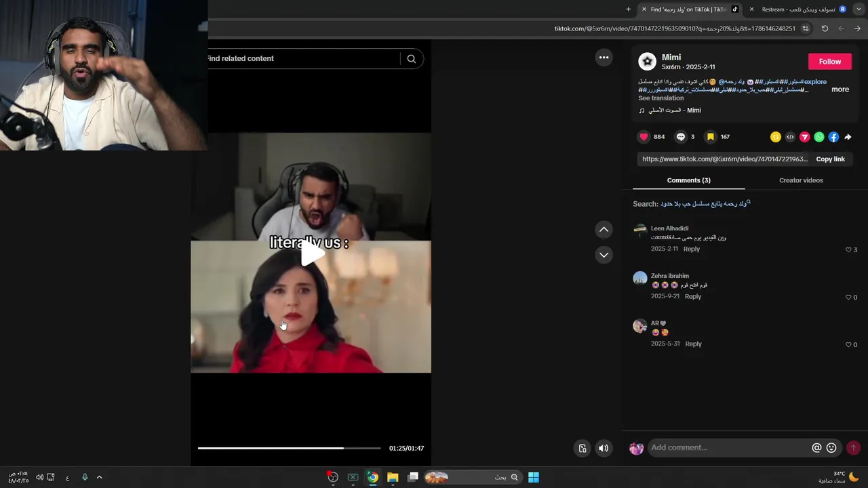
Task: Play the video with the center play button
Action: click(312, 253)
